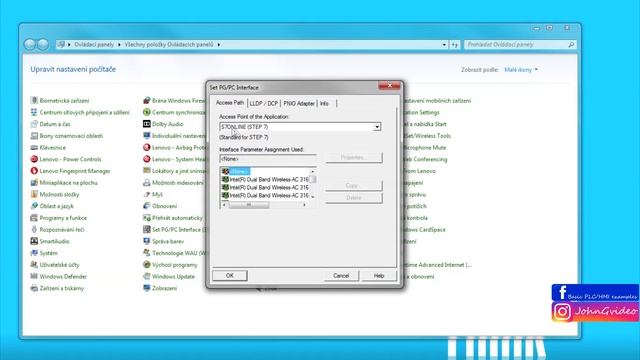Click the Programy a funkce icon
The width and height of the screenshot is (640, 360).
pos(34,218)
